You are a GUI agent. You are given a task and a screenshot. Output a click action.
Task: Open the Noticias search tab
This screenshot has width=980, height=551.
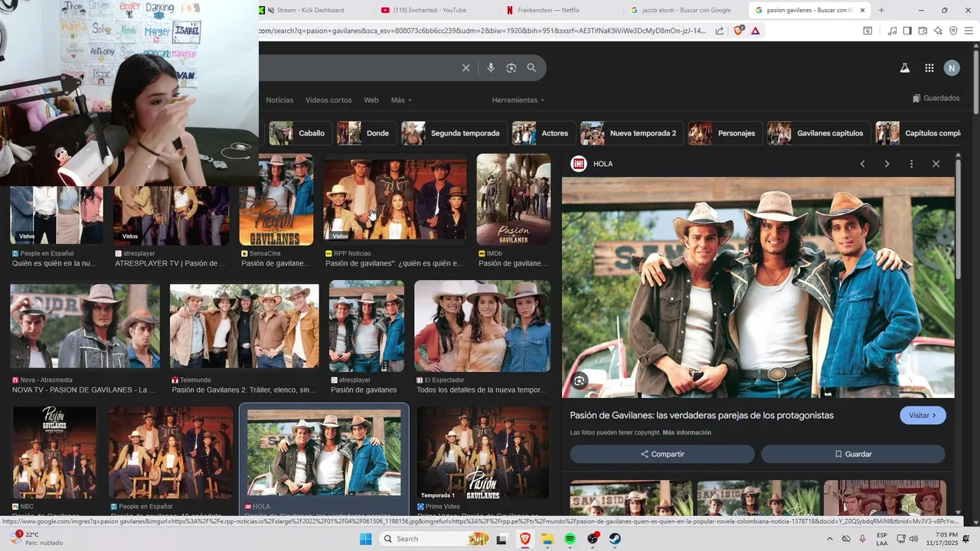coord(279,100)
